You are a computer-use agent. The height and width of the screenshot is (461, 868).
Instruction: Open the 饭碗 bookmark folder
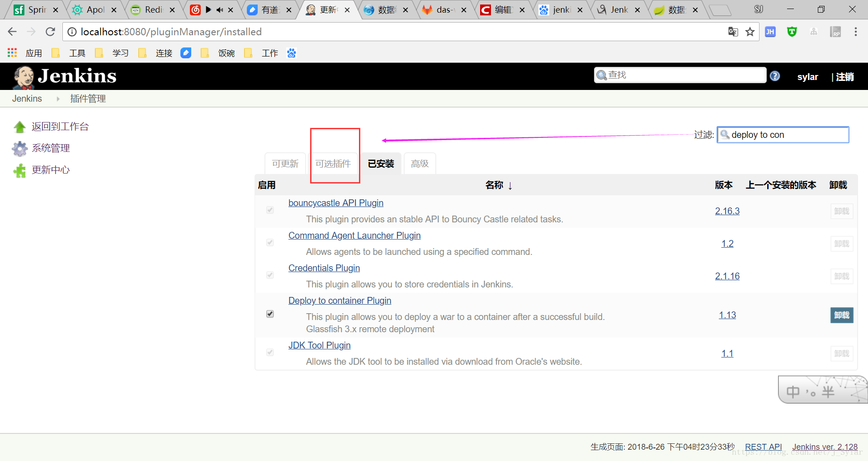218,53
